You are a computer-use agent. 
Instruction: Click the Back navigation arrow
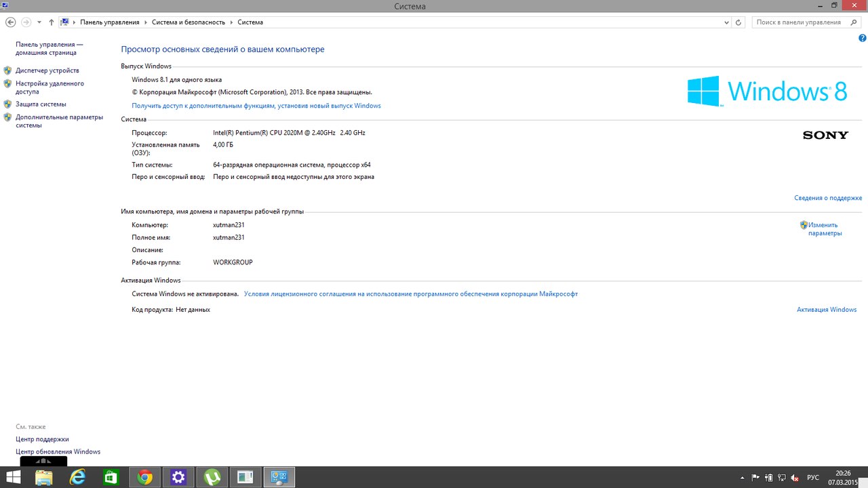pyautogui.click(x=10, y=22)
